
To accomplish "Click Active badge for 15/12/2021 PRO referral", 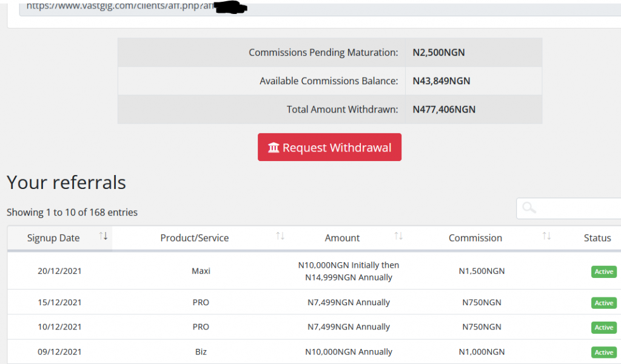I will (603, 303).
